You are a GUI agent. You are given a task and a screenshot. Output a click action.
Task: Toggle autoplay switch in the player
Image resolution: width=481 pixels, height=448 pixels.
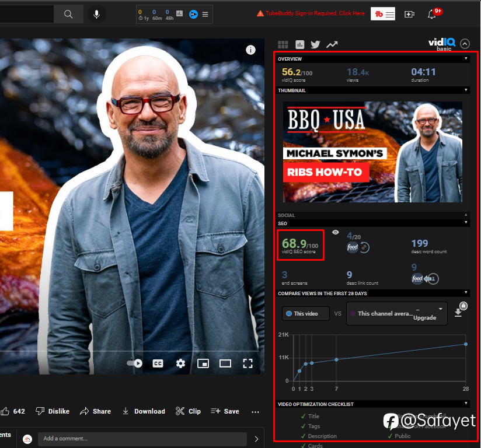[135, 363]
